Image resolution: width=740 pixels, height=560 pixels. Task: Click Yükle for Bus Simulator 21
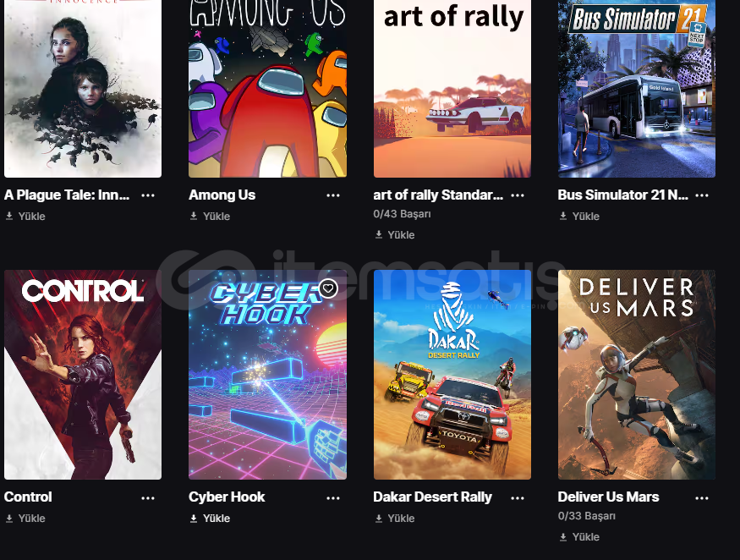(579, 217)
